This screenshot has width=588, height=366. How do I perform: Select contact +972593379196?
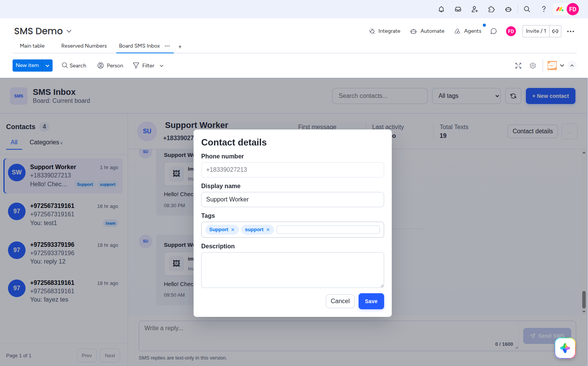pos(63,253)
